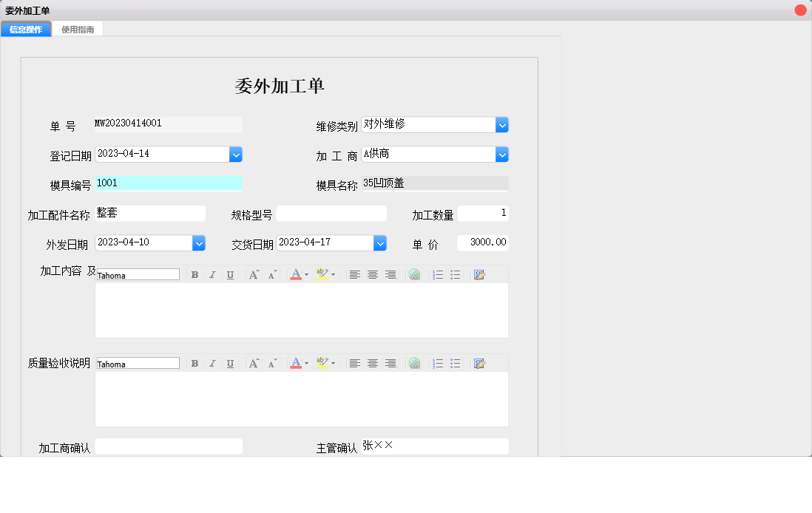Viewport: 812px width, 513px height.
Task: Open the text highlight color picker
Action: pos(324,274)
